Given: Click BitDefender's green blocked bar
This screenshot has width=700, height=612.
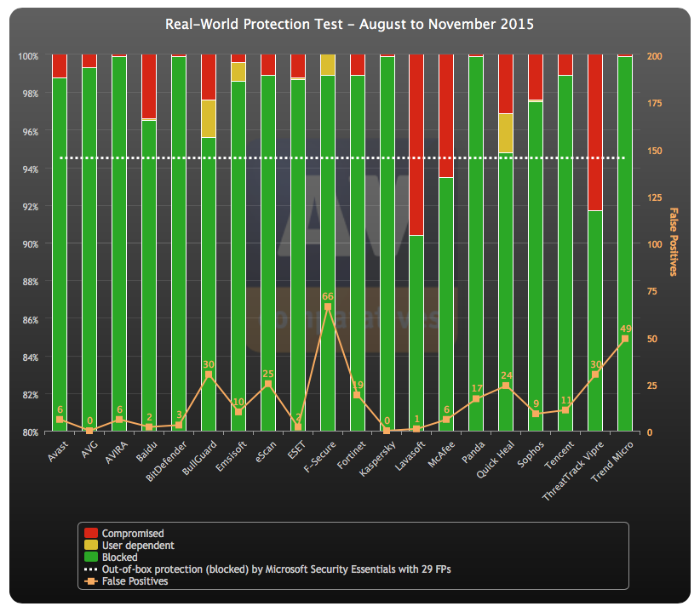Looking at the screenshot, I should [179, 243].
